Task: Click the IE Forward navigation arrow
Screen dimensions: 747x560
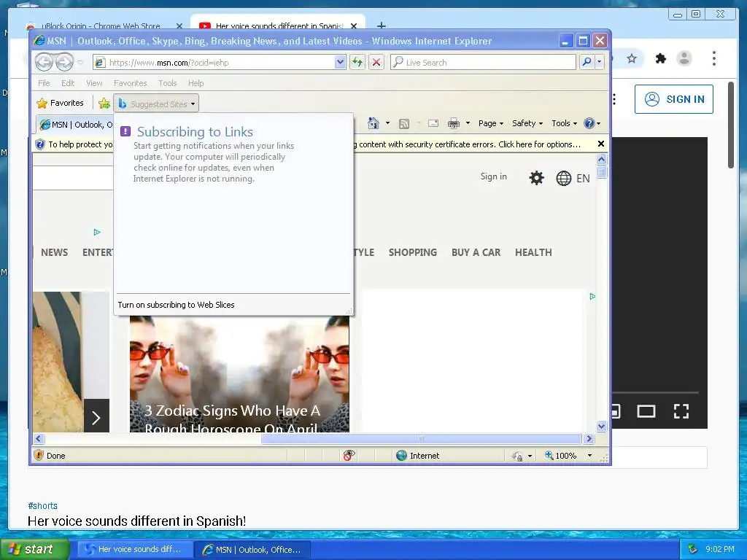Action: click(x=65, y=62)
